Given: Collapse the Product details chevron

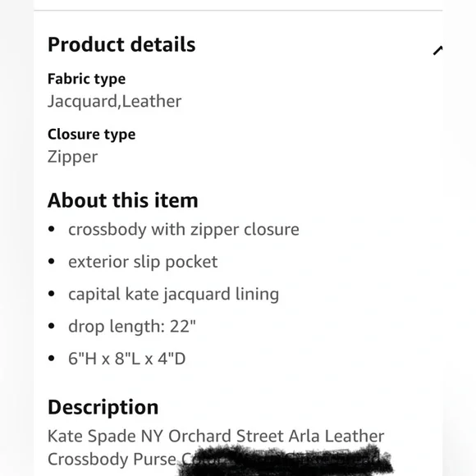Looking at the screenshot, I should pyautogui.click(x=437, y=50).
